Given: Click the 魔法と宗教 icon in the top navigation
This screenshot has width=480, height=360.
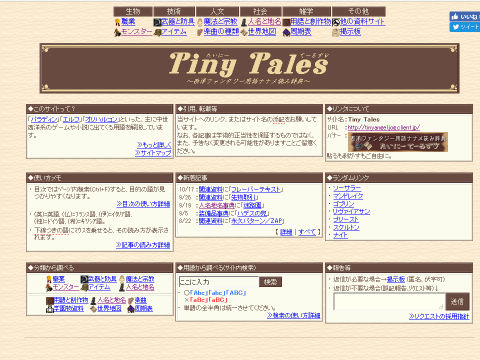Looking at the screenshot, I should click(x=200, y=22).
